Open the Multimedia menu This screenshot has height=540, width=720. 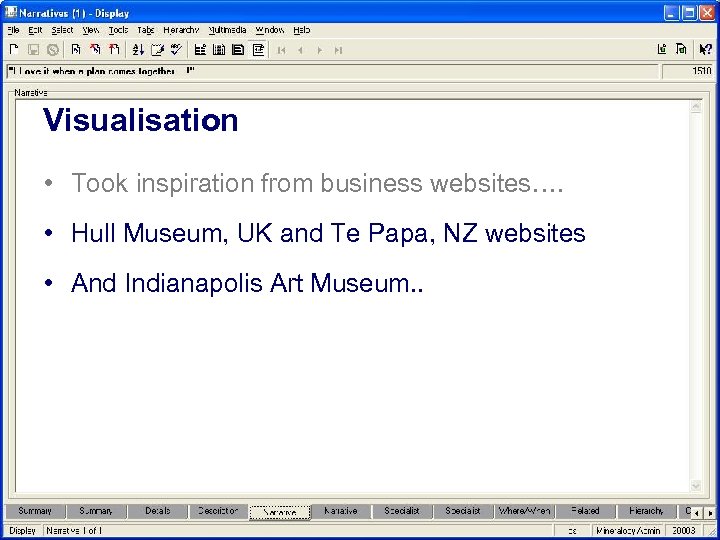point(227,30)
